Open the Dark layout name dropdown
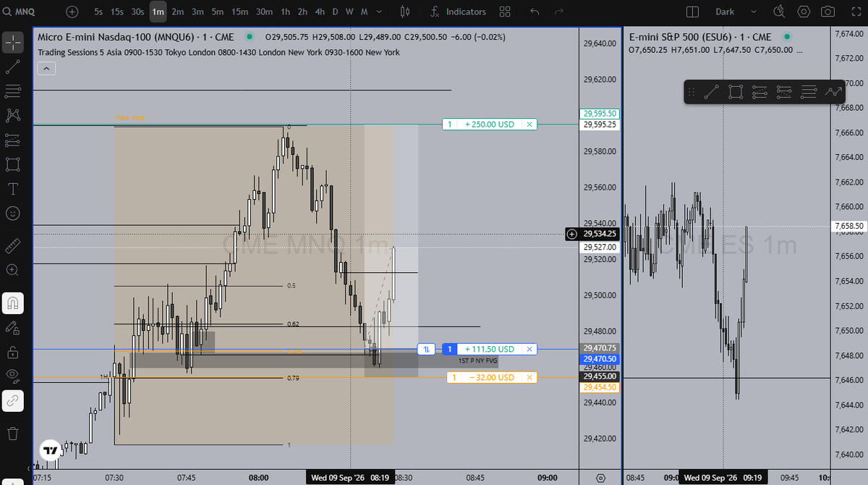This screenshot has width=868, height=485. point(735,12)
